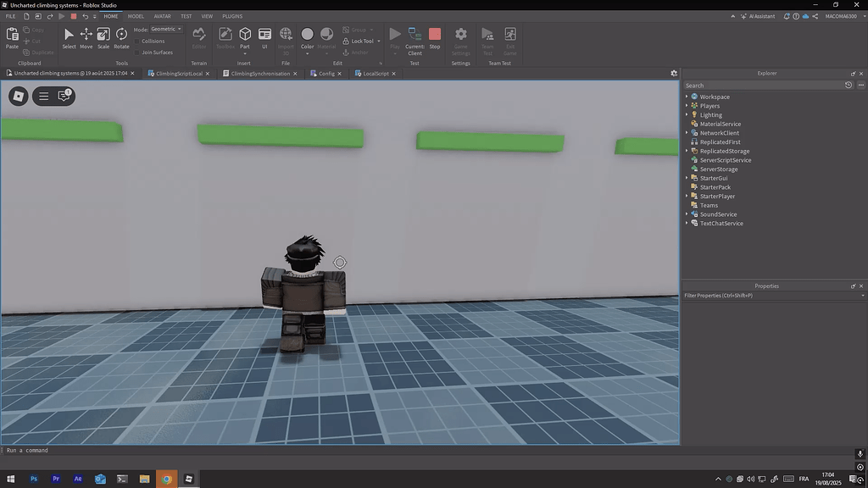The height and width of the screenshot is (488, 868).
Task: Expand the StarterGui node
Action: pos(687,178)
